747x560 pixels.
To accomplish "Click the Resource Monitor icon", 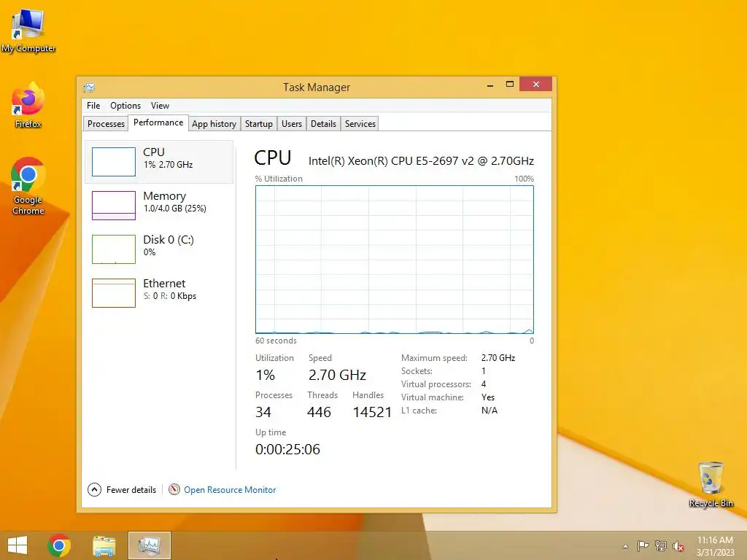I will [174, 489].
